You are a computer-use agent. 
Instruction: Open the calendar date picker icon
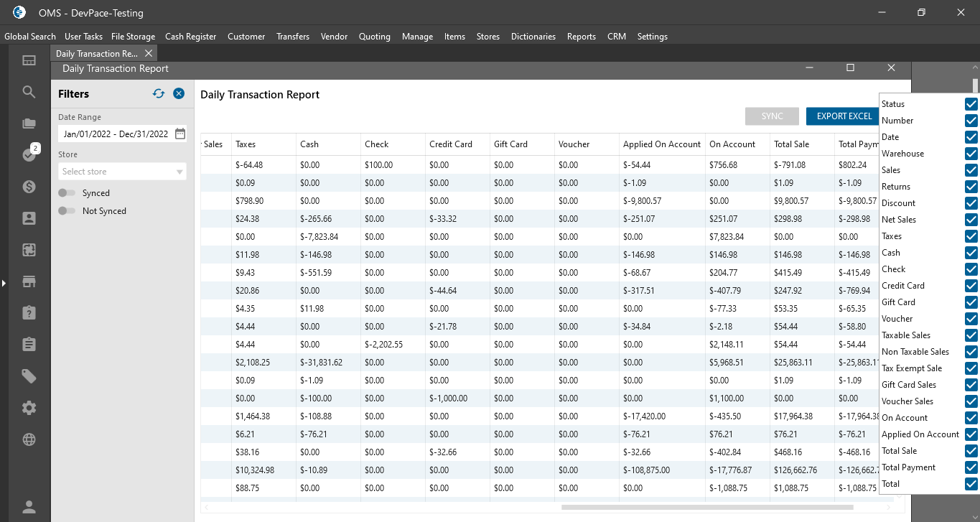[180, 134]
